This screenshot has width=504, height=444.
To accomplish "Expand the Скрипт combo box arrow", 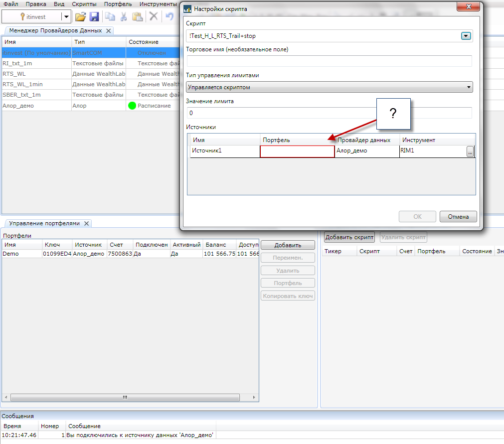I will pos(466,36).
